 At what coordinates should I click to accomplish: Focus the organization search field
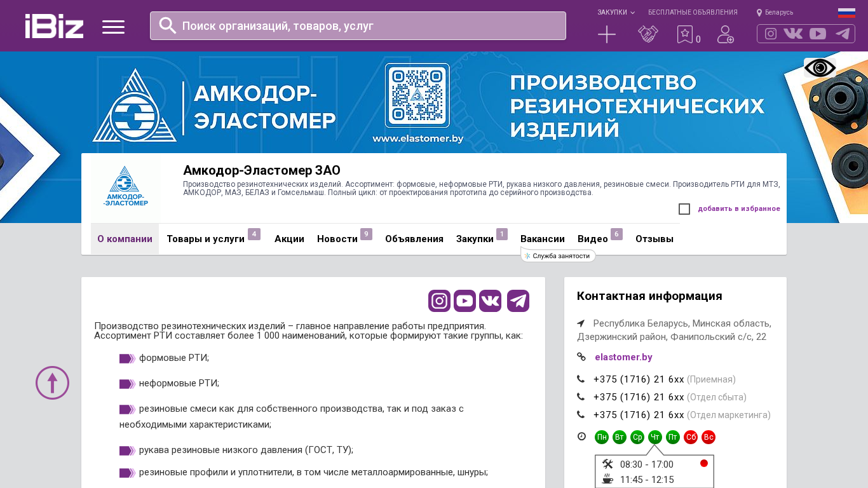[358, 25]
